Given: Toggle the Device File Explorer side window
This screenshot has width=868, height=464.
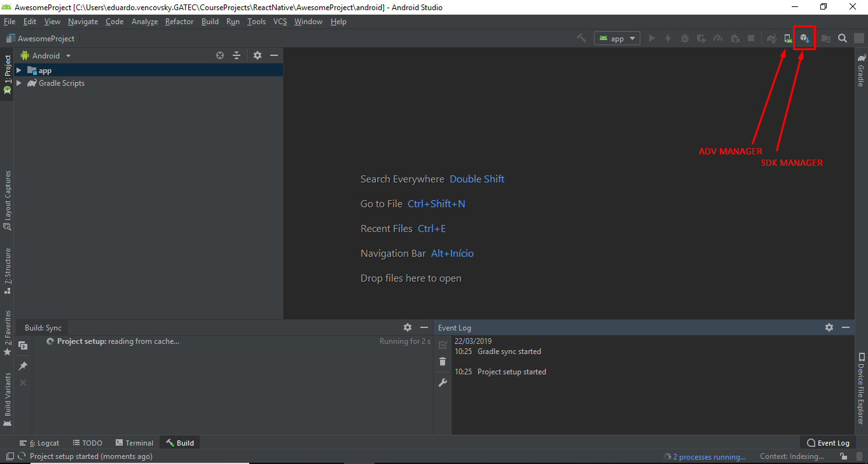Looking at the screenshot, I should pos(861,388).
